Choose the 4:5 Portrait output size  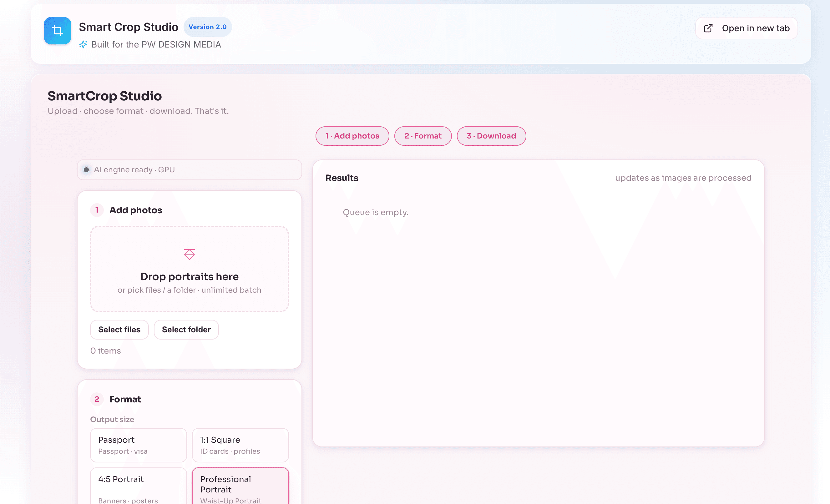tap(139, 486)
